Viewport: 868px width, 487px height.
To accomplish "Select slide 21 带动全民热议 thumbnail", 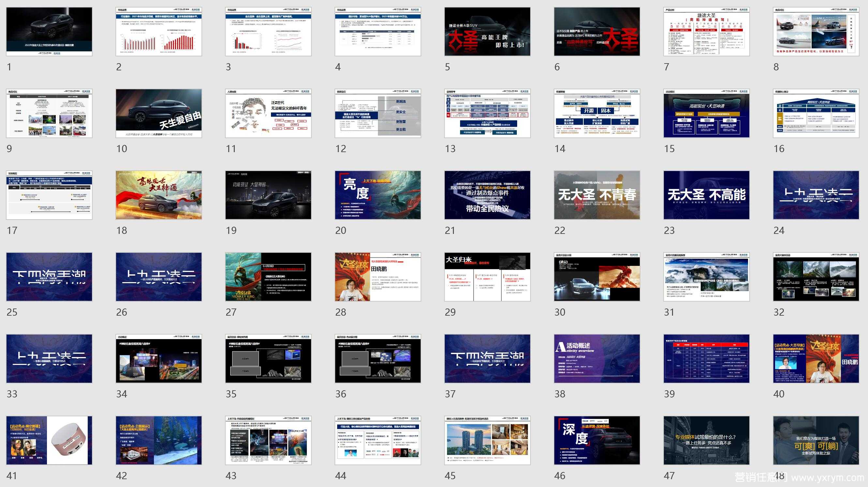I will point(487,195).
